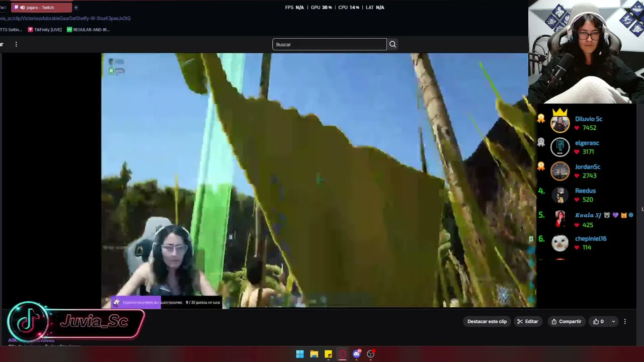The width and height of the screenshot is (644, 362).
Task: Click Diluvio Sc avatar in leaderboard
Action: [x=560, y=123]
